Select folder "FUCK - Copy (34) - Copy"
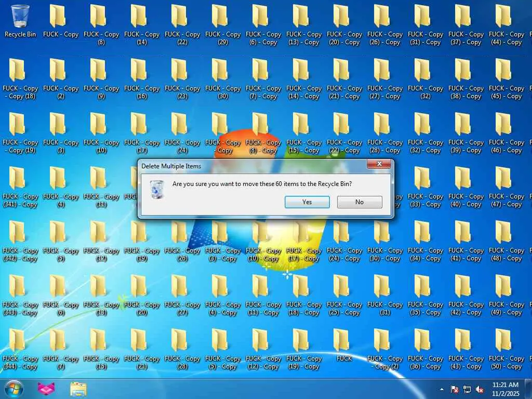Viewport: 532px width, 399px height. point(425,241)
